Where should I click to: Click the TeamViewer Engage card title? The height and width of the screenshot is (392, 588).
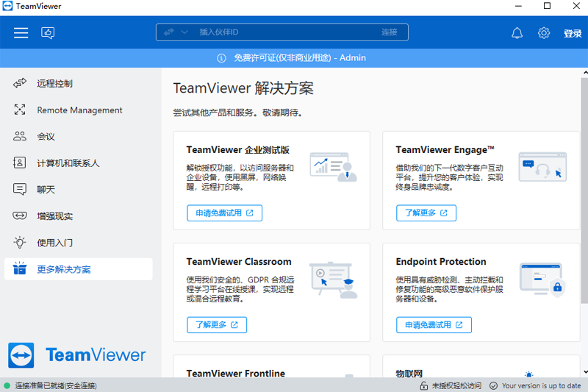click(x=445, y=150)
